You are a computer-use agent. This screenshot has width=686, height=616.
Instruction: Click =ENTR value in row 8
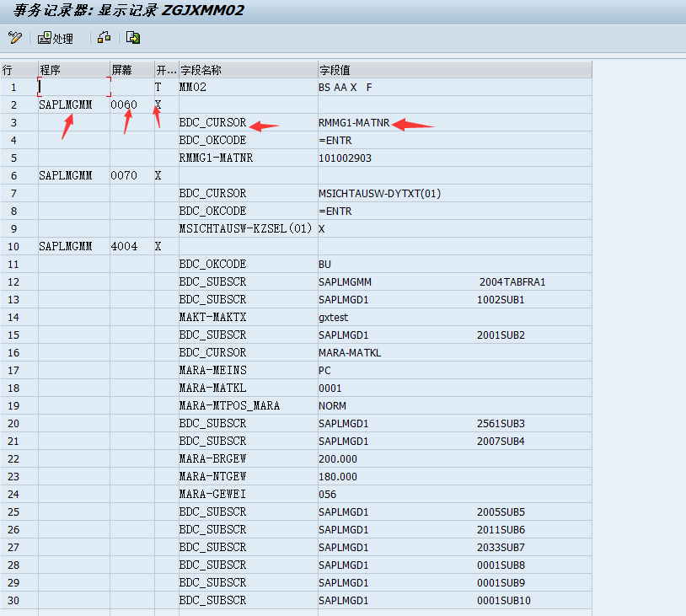pyautogui.click(x=335, y=212)
